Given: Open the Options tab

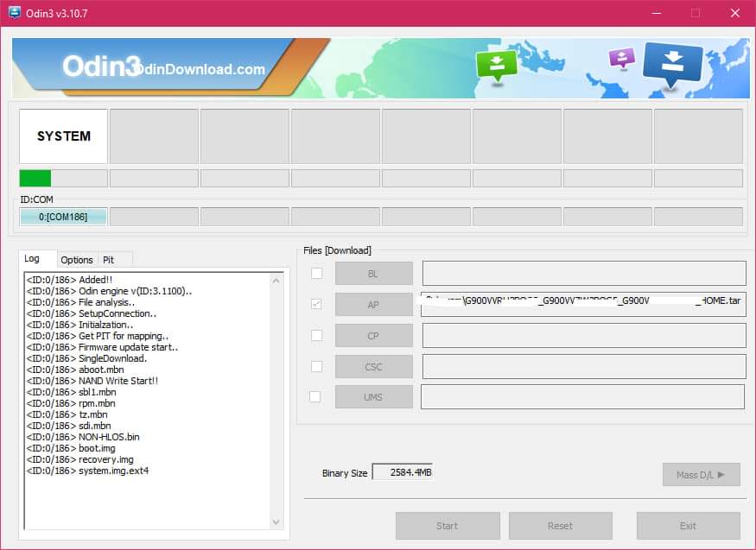Looking at the screenshot, I should 77,260.
